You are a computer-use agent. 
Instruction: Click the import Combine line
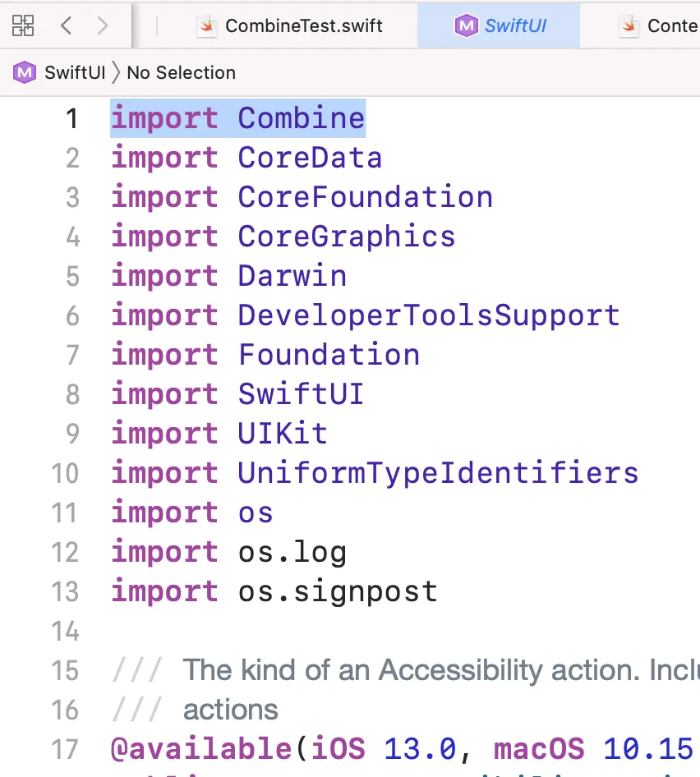[237, 118]
